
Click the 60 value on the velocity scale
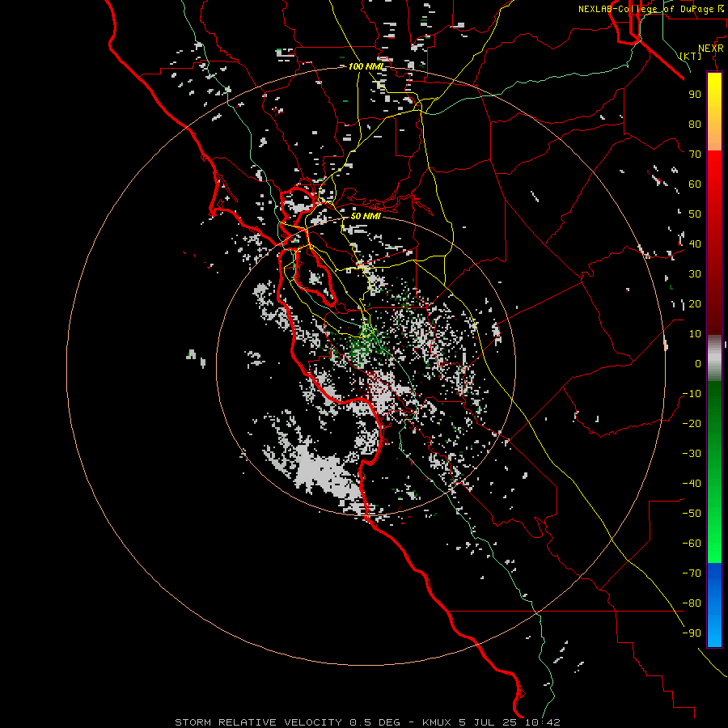pyautogui.click(x=695, y=184)
